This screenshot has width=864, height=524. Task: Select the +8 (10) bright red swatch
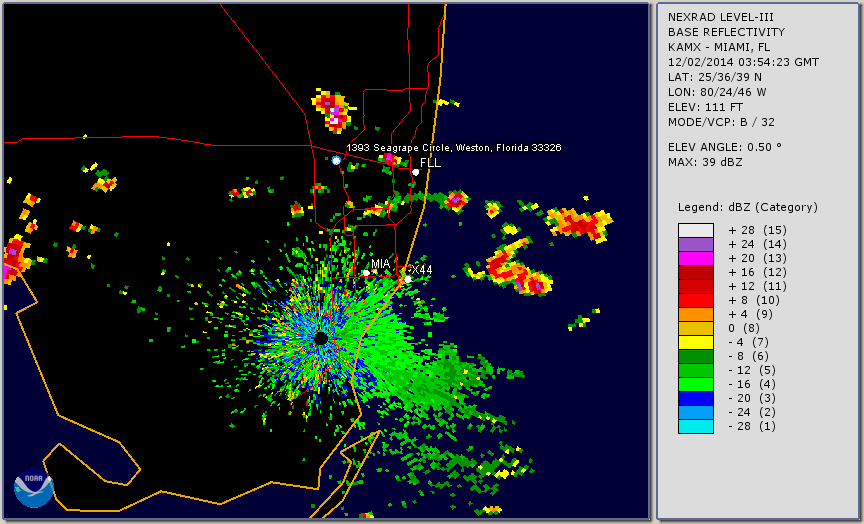(x=696, y=300)
